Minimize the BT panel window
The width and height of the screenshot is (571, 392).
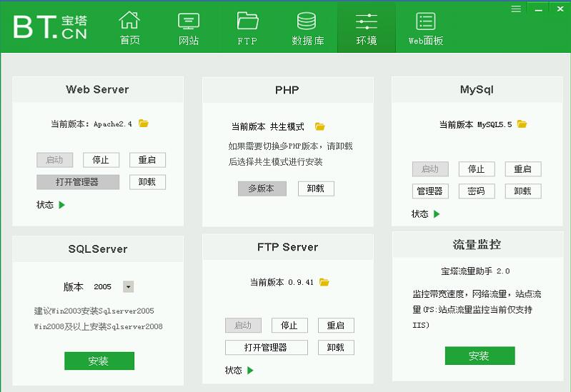[539, 9]
